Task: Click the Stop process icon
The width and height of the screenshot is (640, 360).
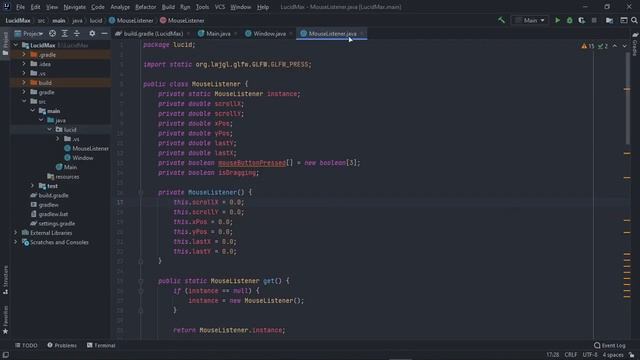Action: click(x=594, y=20)
